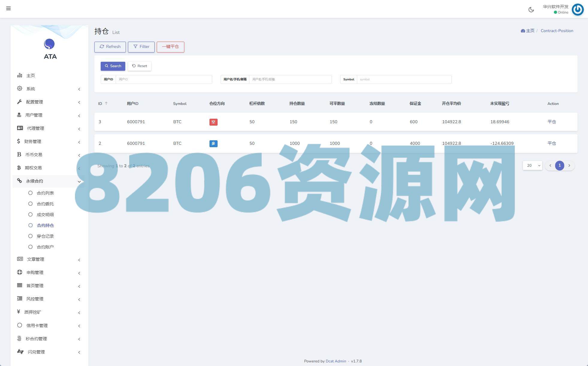588x366 pixels.
Task: Expand the 财务管理 menu chevron
Action: [x=79, y=142]
